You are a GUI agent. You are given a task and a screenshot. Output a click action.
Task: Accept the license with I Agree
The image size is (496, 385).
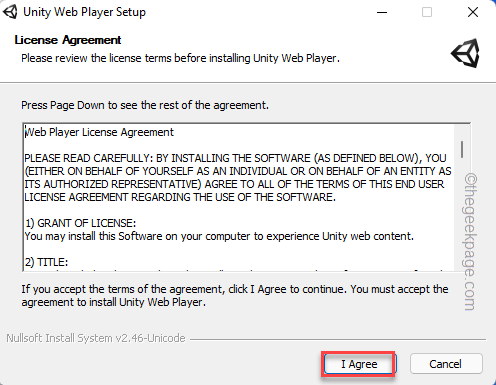pyautogui.click(x=359, y=364)
